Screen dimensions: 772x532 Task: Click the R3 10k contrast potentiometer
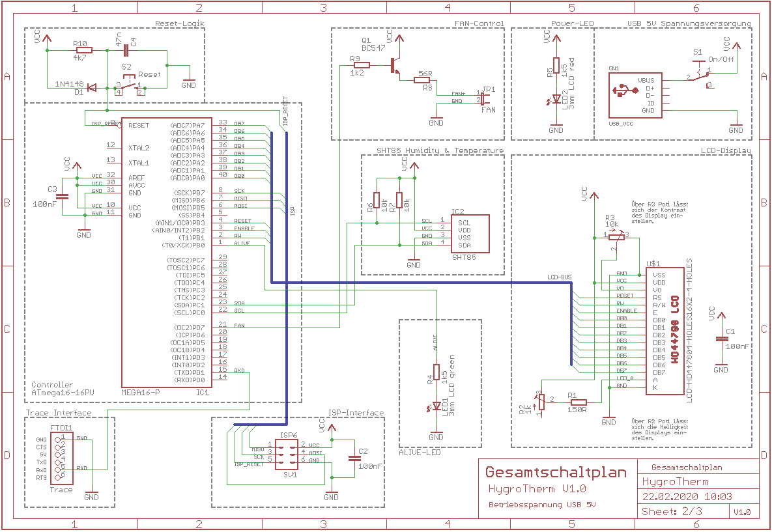pos(616,237)
